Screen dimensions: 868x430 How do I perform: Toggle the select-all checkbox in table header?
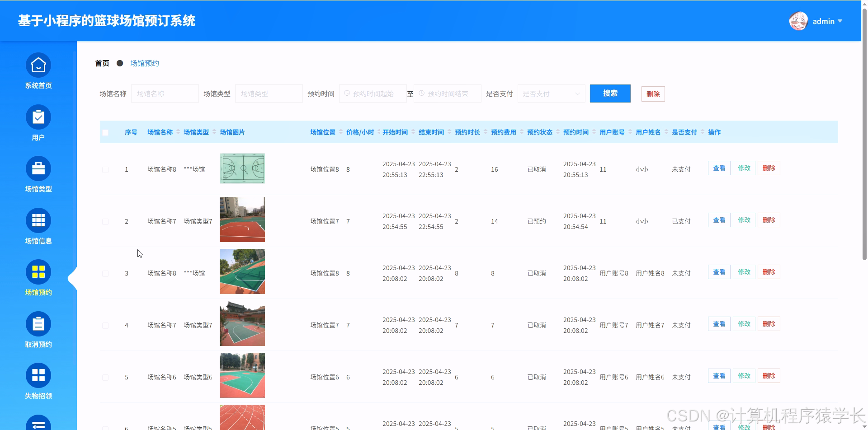[x=105, y=132]
